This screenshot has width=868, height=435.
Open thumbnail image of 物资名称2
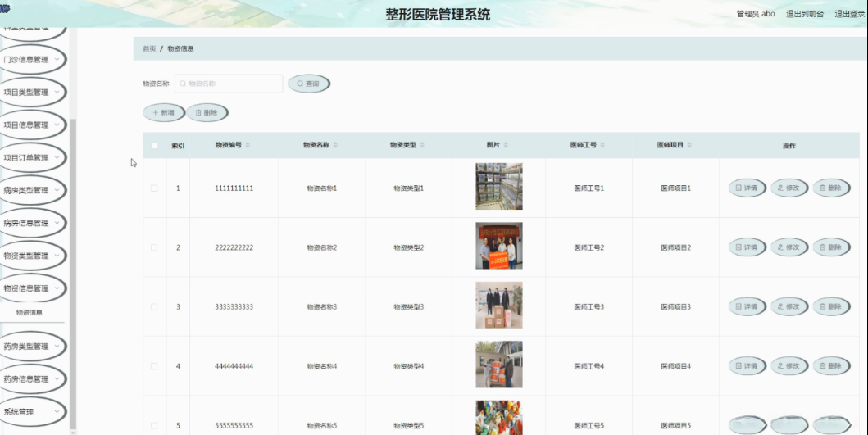[x=499, y=246]
